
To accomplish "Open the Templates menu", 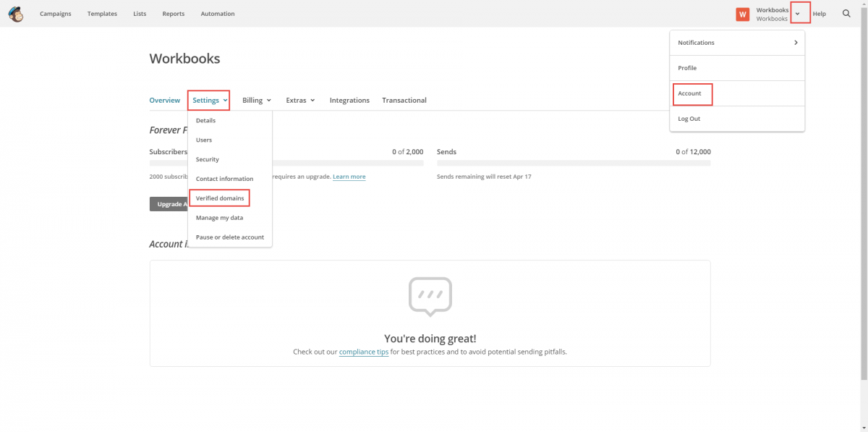I will coord(102,14).
